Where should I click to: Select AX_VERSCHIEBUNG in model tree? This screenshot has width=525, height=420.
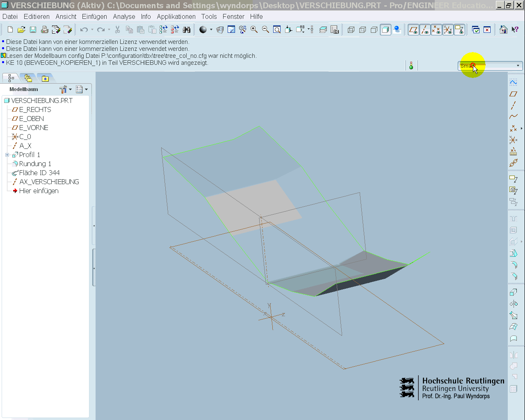tap(49, 182)
